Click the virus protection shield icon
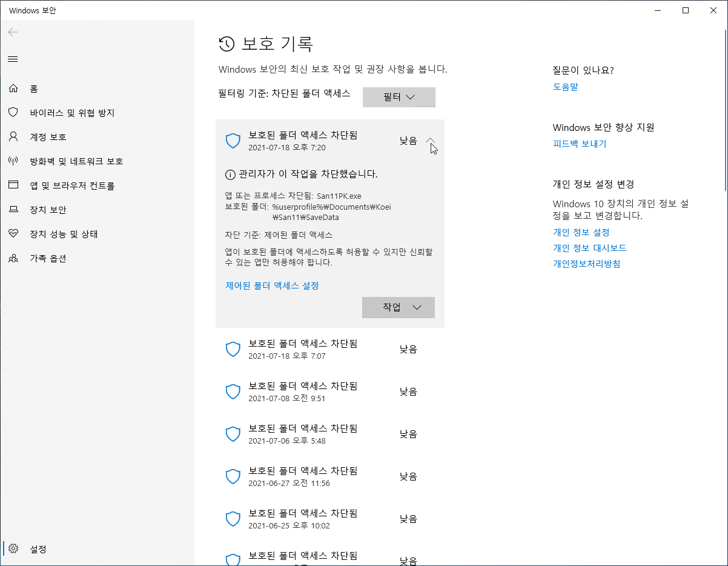The width and height of the screenshot is (728, 566). (x=13, y=113)
